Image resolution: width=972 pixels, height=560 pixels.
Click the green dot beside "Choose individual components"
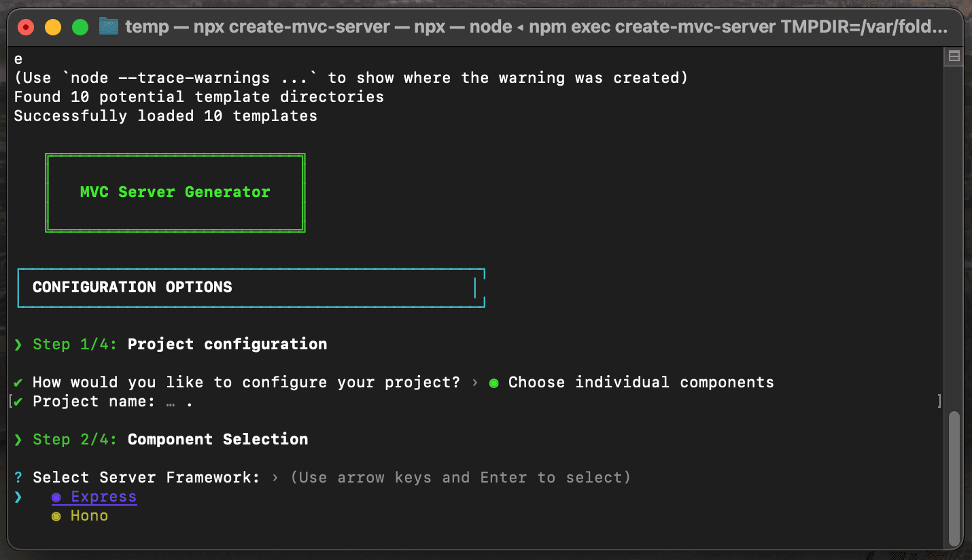click(x=493, y=382)
